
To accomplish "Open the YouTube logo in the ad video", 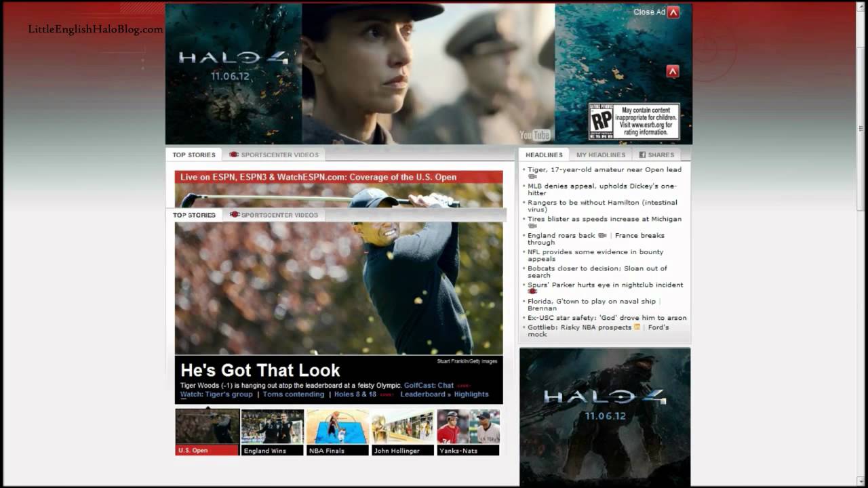I will click(x=535, y=135).
